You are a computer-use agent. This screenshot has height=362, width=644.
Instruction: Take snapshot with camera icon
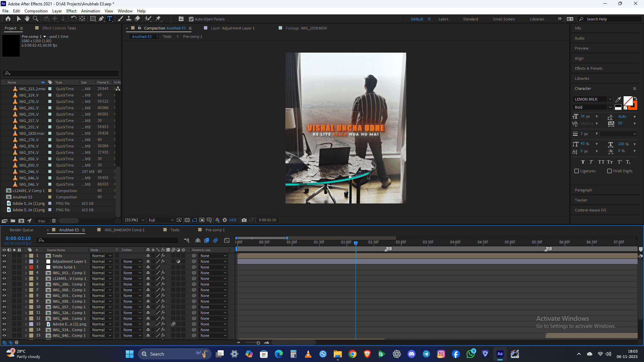(x=244, y=220)
